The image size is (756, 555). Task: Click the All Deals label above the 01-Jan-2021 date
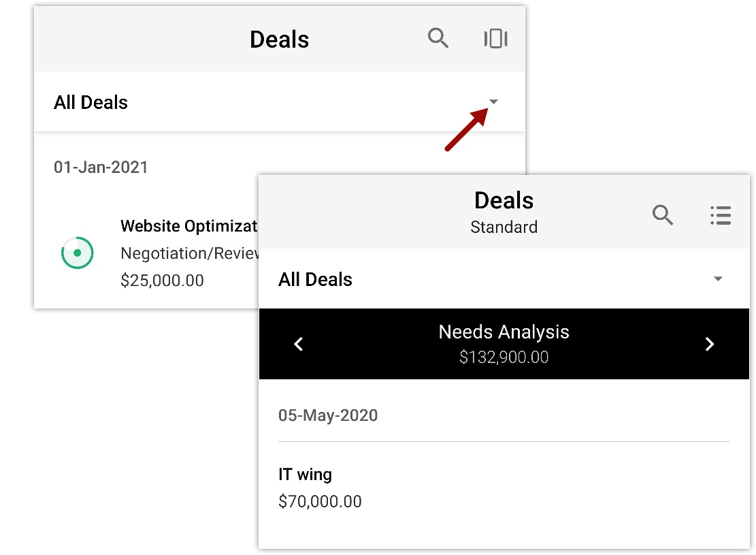point(91,103)
